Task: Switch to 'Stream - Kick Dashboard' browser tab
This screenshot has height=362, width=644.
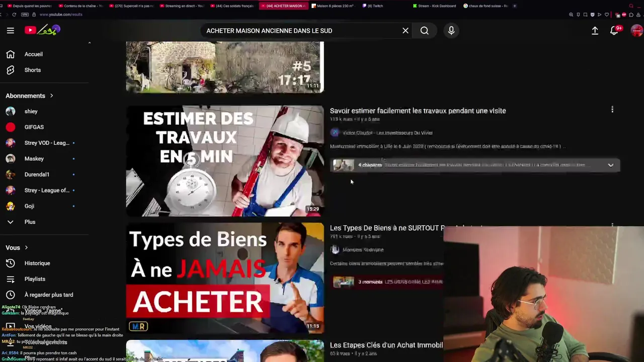Action: 435,6
